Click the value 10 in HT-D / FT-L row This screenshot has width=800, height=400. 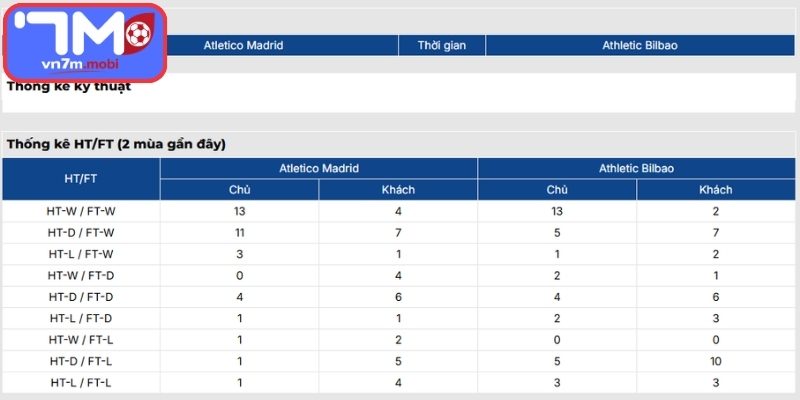(716, 361)
